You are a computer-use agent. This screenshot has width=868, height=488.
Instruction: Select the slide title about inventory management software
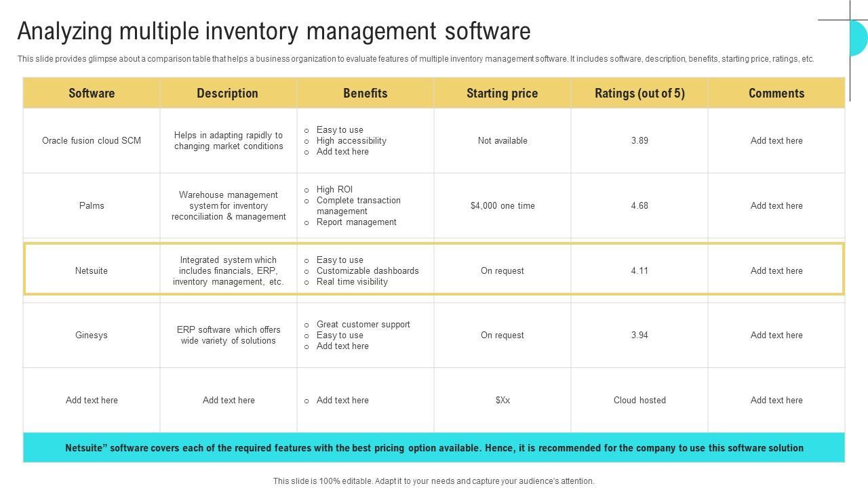pos(274,31)
